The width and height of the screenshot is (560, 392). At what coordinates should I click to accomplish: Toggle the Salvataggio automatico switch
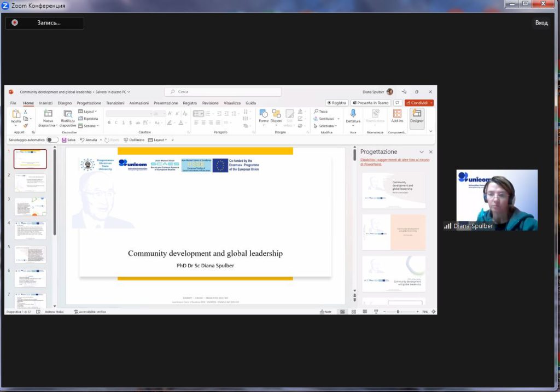coord(52,140)
